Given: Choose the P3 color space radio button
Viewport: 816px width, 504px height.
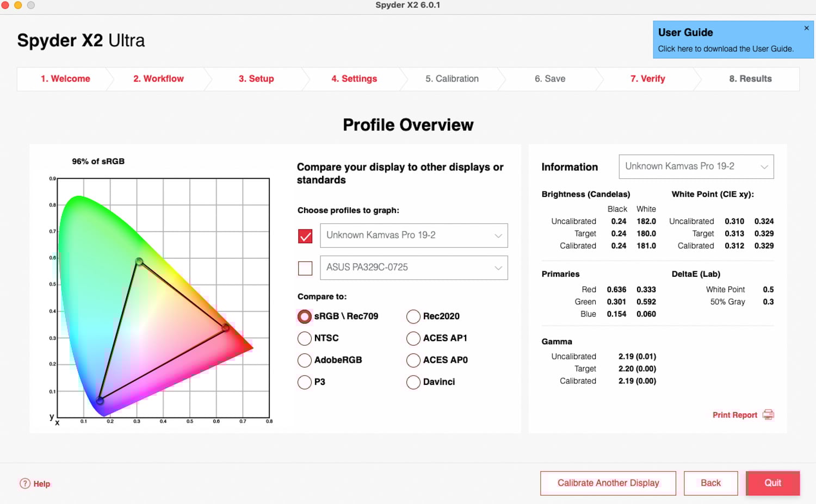Looking at the screenshot, I should coord(305,382).
